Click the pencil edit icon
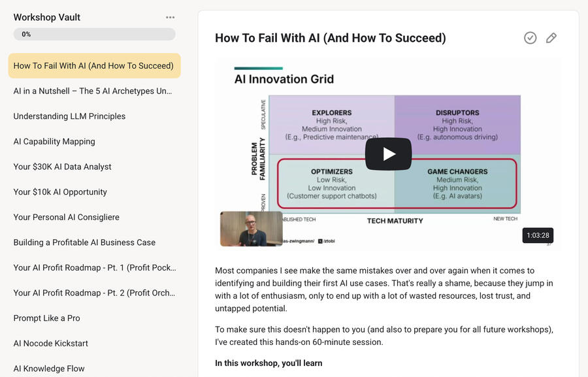 [x=551, y=38]
